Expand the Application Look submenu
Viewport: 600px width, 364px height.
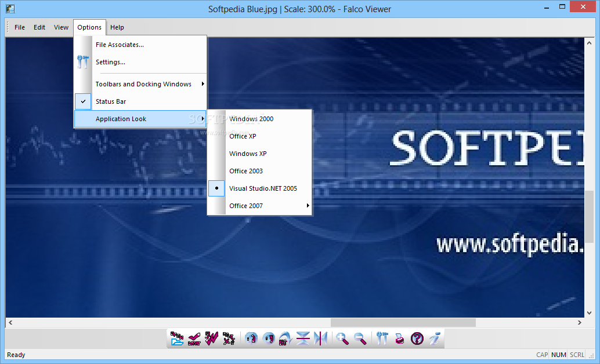pyautogui.click(x=140, y=119)
